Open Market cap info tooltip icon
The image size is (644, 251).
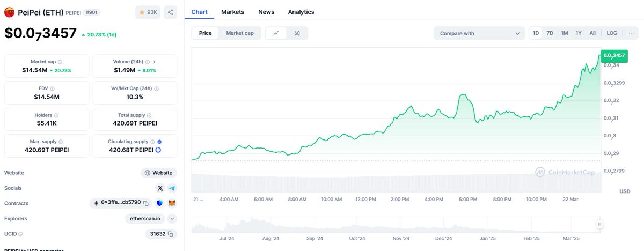[60, 62]
